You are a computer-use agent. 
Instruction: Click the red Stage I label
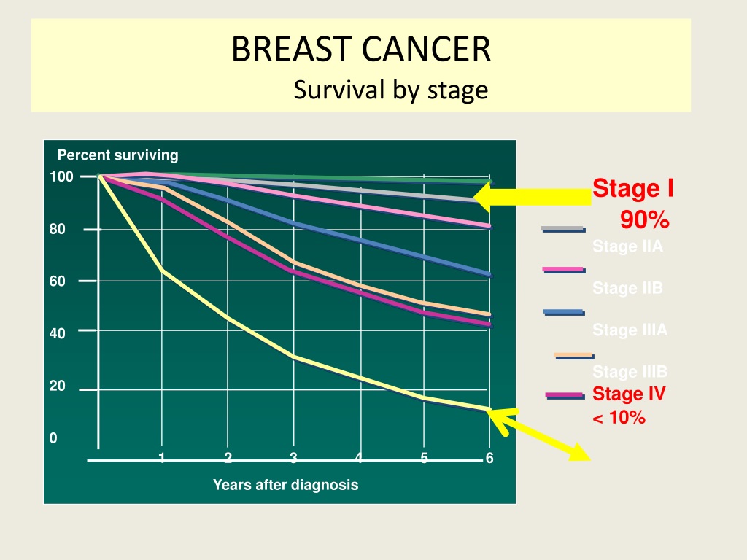[x=633, y=189]
